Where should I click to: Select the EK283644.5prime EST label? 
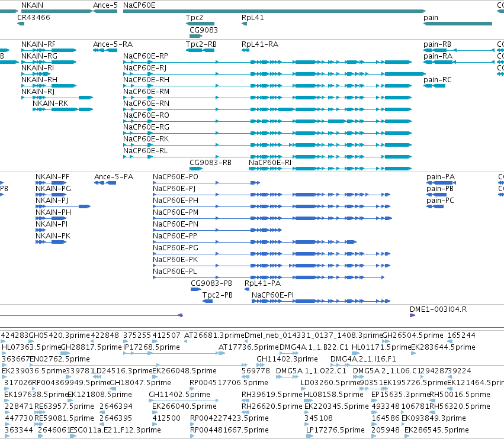tap(443, 347)
